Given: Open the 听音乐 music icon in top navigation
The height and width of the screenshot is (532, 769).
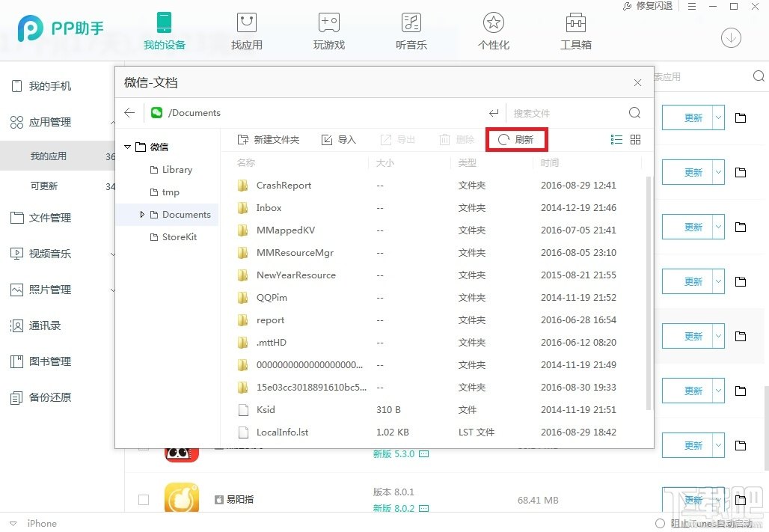Looking at the screenshot, I should click(x=411, y=23).
